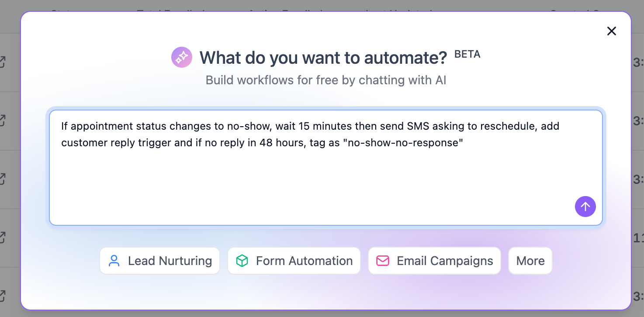Focus the workflow prompt text area
644x317 pixels.
tap(325, 175)
